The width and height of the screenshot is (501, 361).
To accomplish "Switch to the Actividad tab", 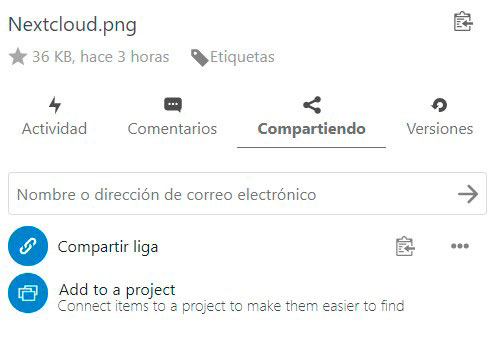I will [x=54, y=129].
